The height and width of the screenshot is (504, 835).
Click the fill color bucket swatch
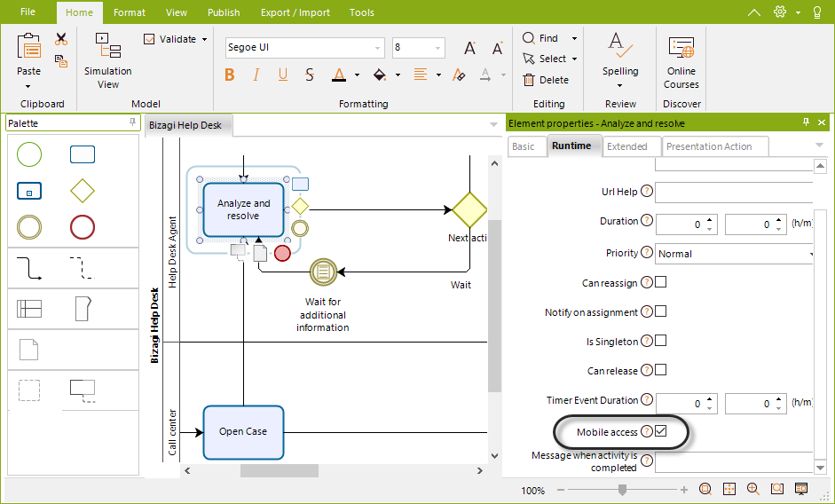[x=380, y=75]
